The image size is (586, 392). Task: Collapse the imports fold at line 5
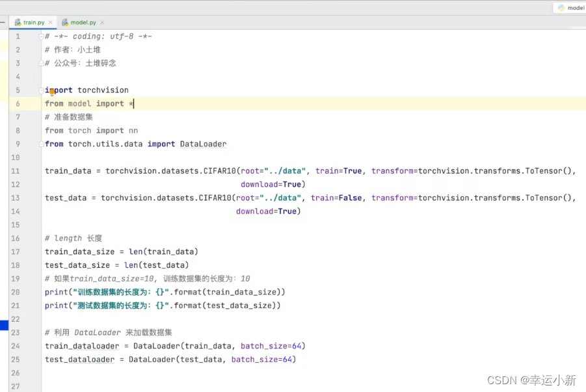click(x=41, y=90)
